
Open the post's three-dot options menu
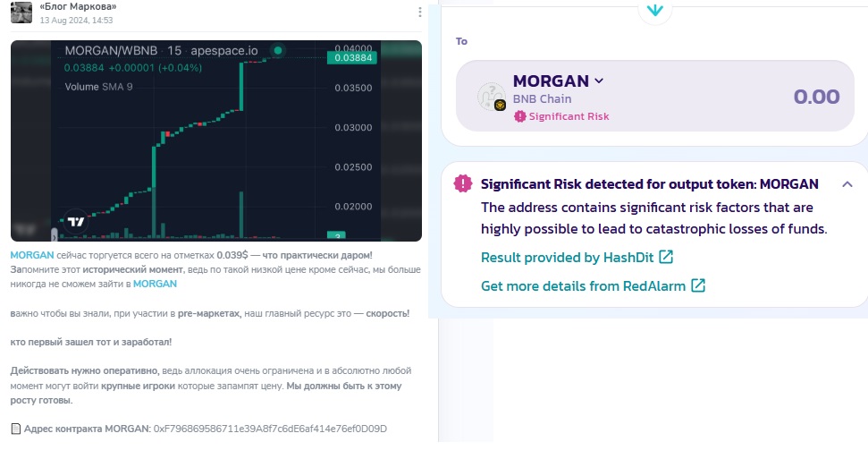420,13
